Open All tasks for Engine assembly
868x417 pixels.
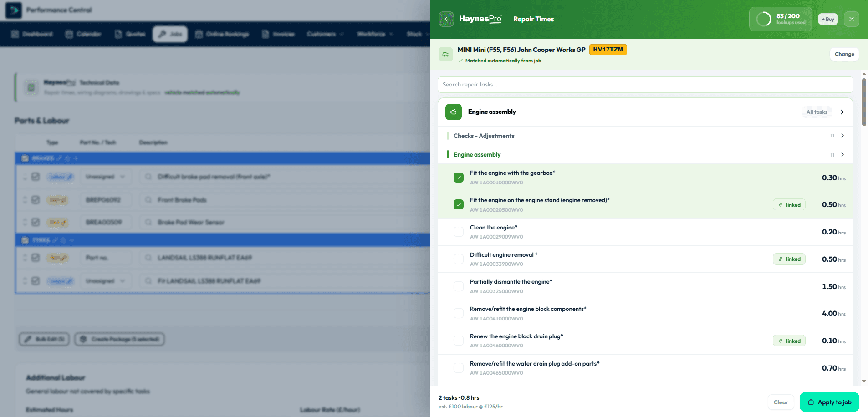(x=817, y=112)
